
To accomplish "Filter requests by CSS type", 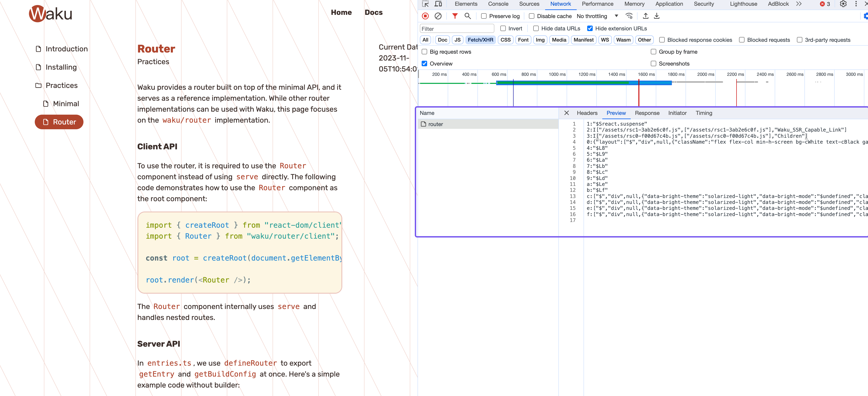I will 505,40.
